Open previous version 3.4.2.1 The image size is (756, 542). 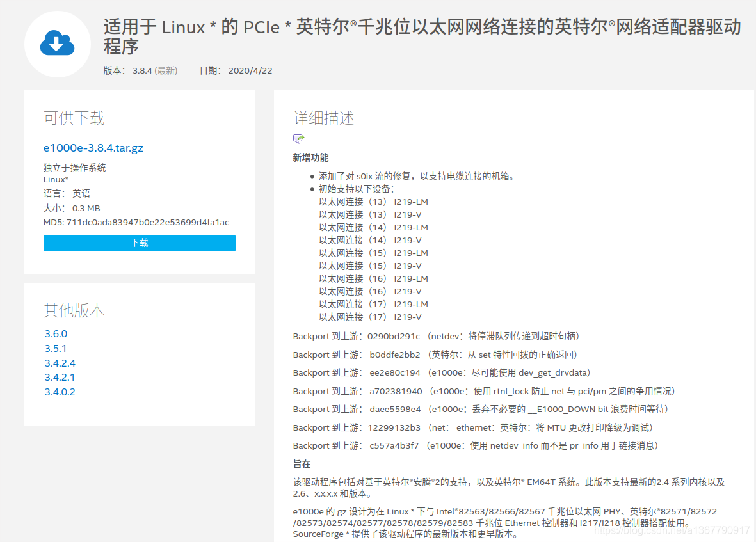(59, 377)
